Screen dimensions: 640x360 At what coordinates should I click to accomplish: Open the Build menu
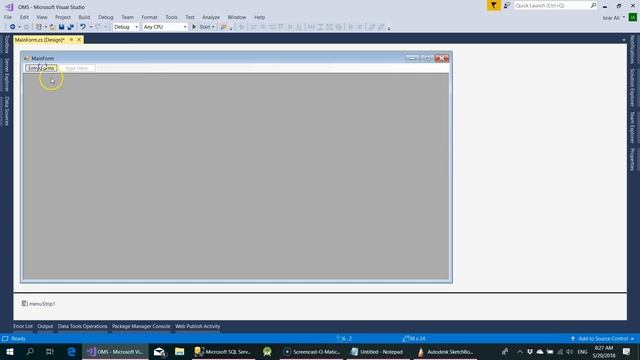click(x=84, y=17)
